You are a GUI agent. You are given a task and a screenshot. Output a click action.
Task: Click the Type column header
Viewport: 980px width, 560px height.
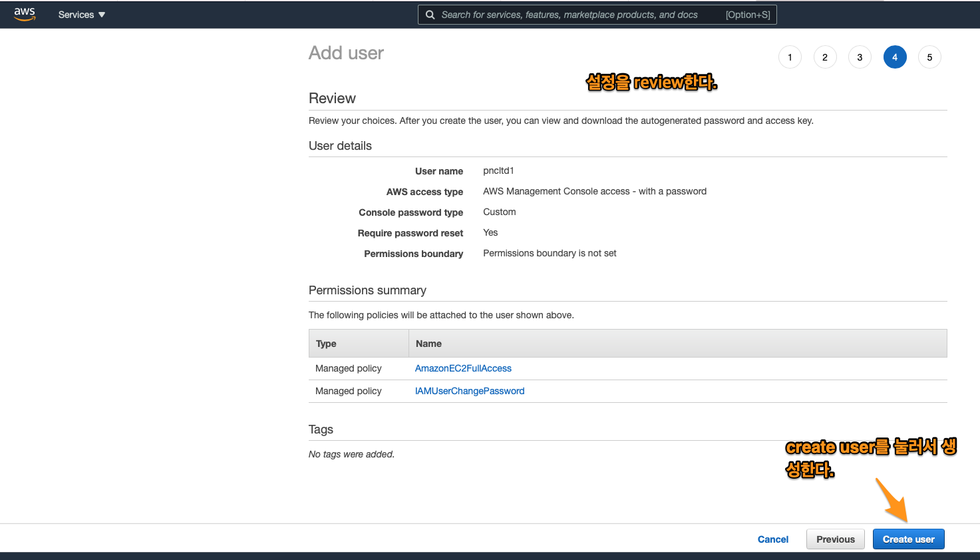[x=326, y=344]
